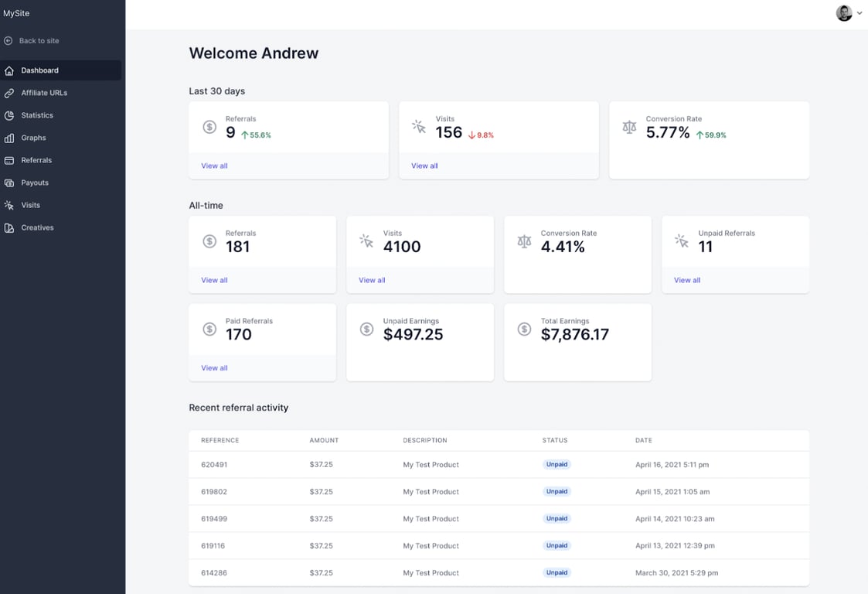Click the Back to site arrow icon
Viewport: 868px width, 594px height.
(x=8, y=40)
